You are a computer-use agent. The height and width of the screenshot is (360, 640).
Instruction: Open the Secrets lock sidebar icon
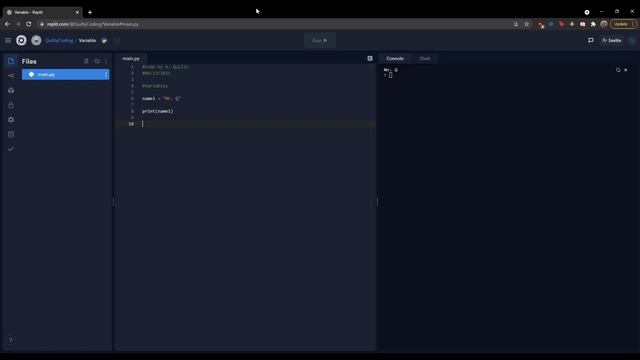point(11,105)
